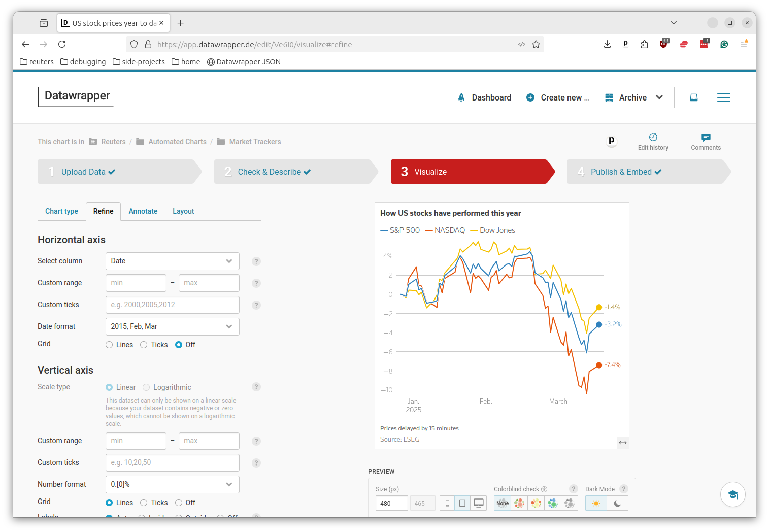769x532 pixels.
Task: Show help for Dark Mode
Action: 624,489
